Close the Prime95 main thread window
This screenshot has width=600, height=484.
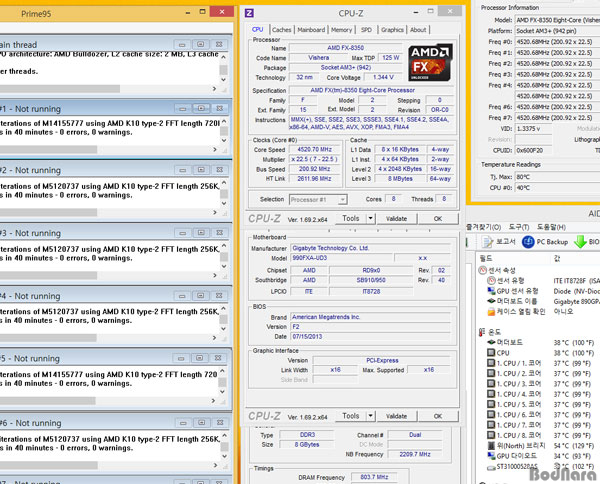(x=218, y=44)
